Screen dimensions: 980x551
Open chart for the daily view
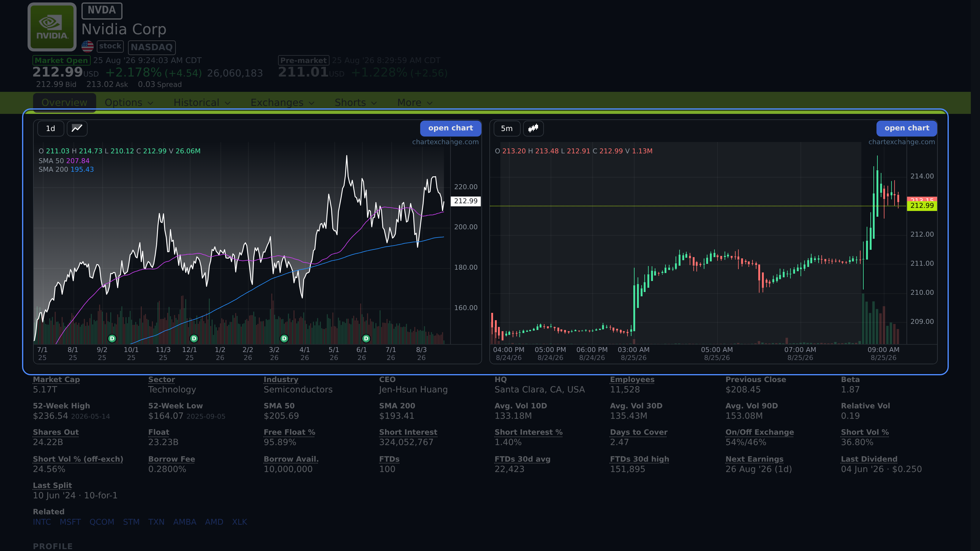tap(450, 128)
